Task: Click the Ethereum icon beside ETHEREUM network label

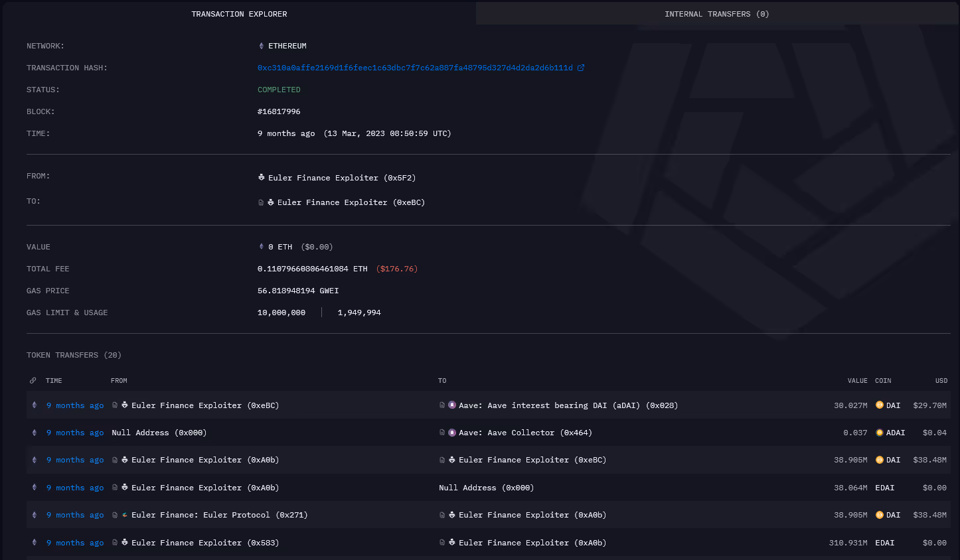Action: pos(261,46)
